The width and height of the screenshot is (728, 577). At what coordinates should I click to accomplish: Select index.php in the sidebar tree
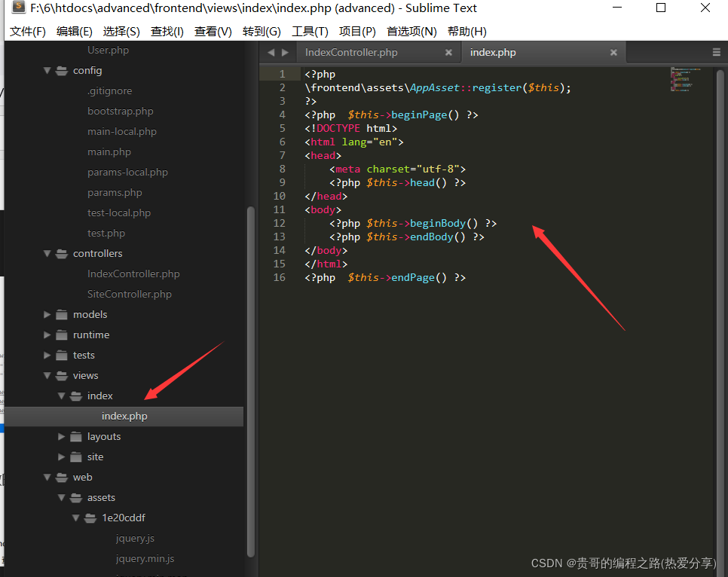click(124, 417)
